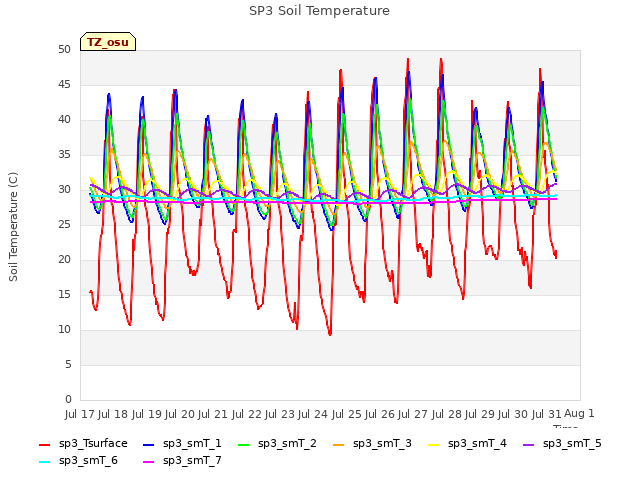Click the TZ_osu annotation label
640x480 pixels.
pos(108,42)
